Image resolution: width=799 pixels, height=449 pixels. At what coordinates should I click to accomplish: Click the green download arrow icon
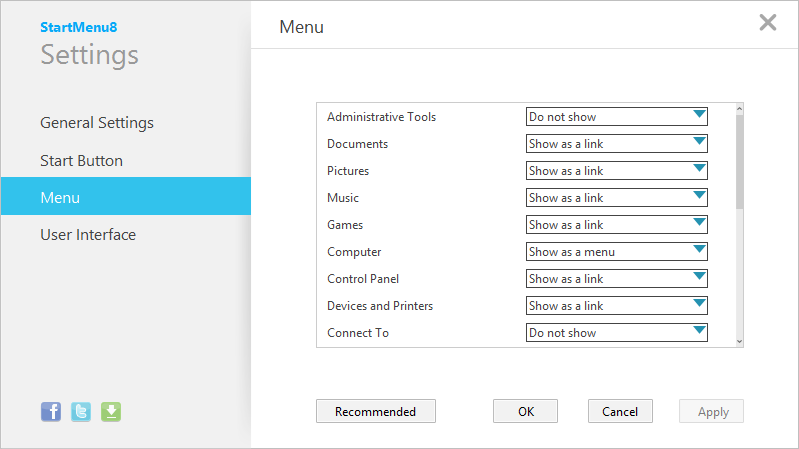(111, 411)
